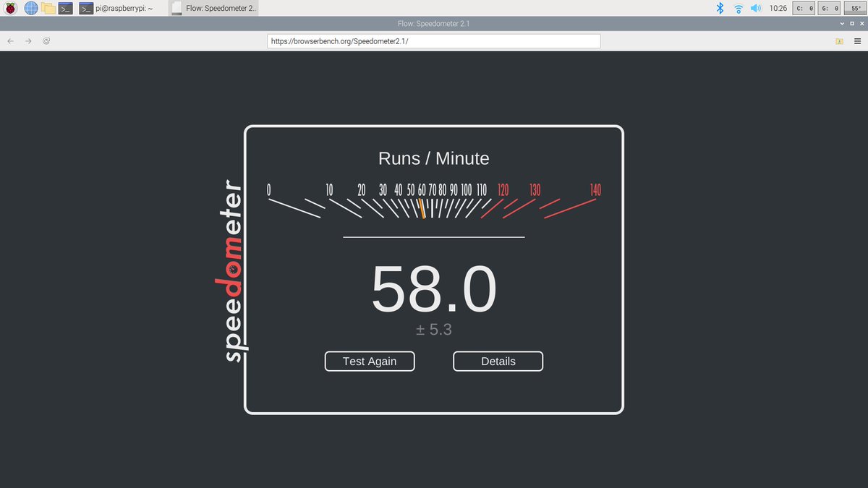Screen dimensions: 868x488
Task: Open the browser hamburger menu
Action: [856, 41]
